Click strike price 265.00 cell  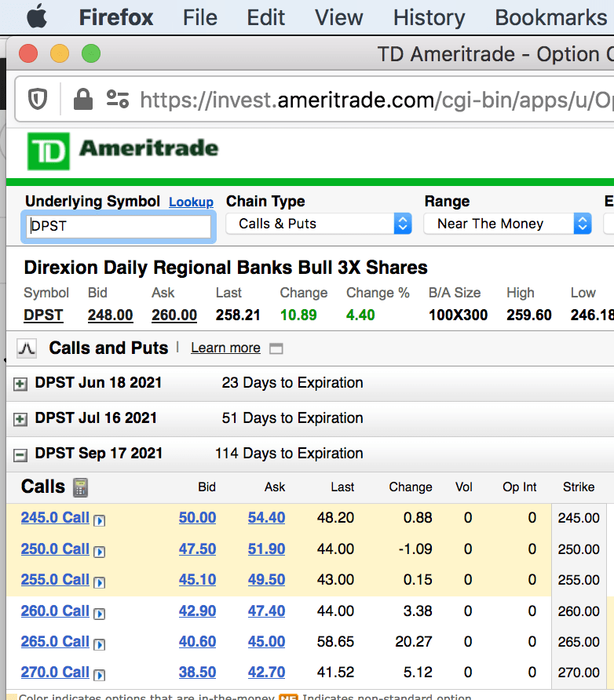click(x=579, y=641)
